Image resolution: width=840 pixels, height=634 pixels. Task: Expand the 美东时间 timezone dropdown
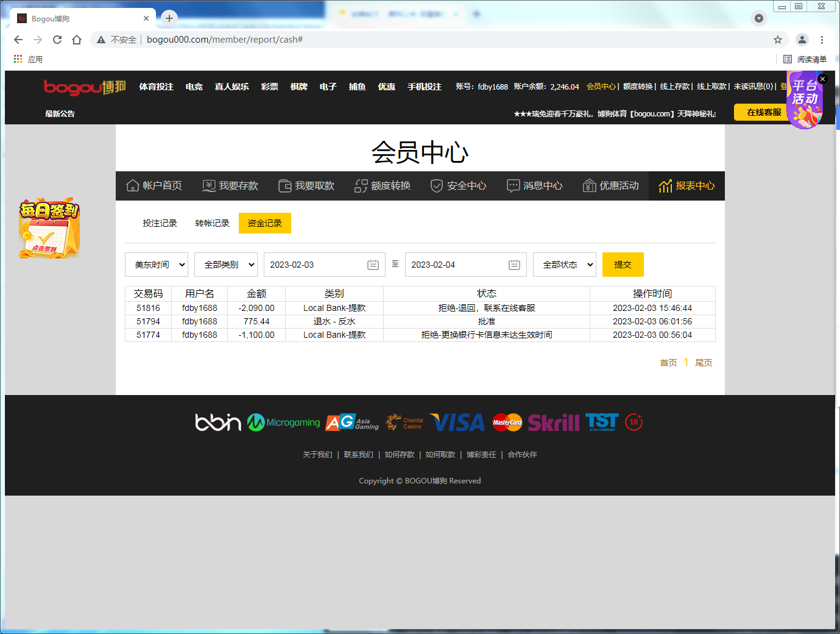coord(157,265)
